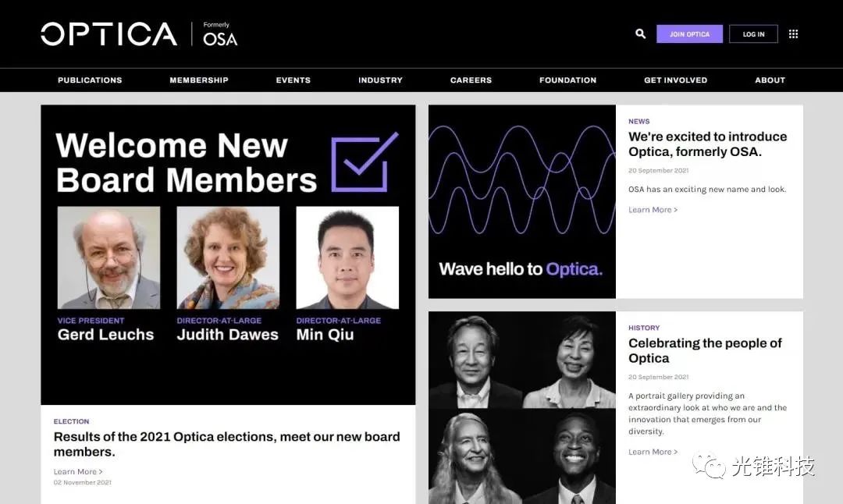Image resolution: width=843 pixels, height=504 pixels.
Task: Click the Wave hello to Optica banner
Action: [x=521, y=201]
